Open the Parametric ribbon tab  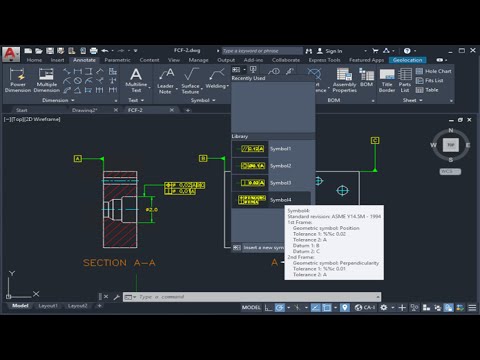coord(117,60)
